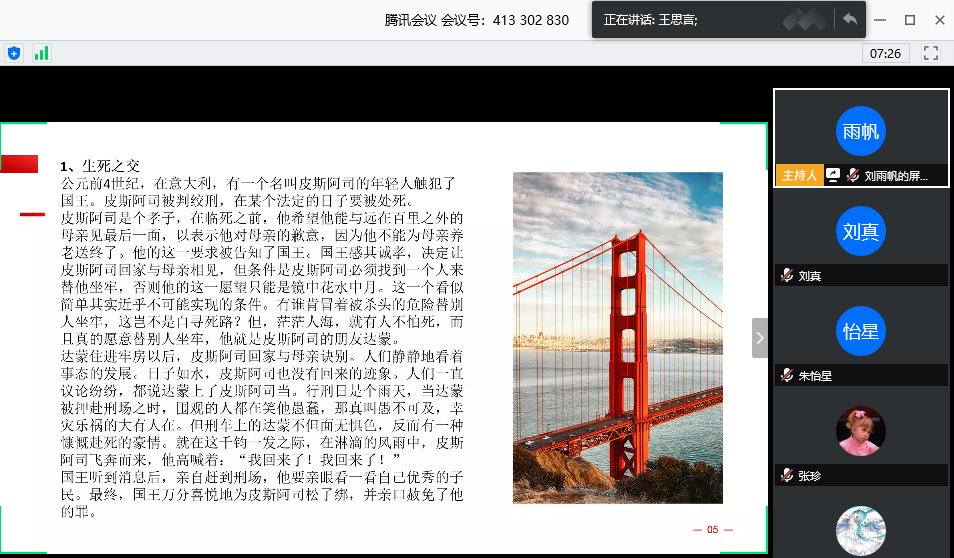
Task: Click the blue meeting security shield icon
Action: pyautogui.click(x=14, y=53)
